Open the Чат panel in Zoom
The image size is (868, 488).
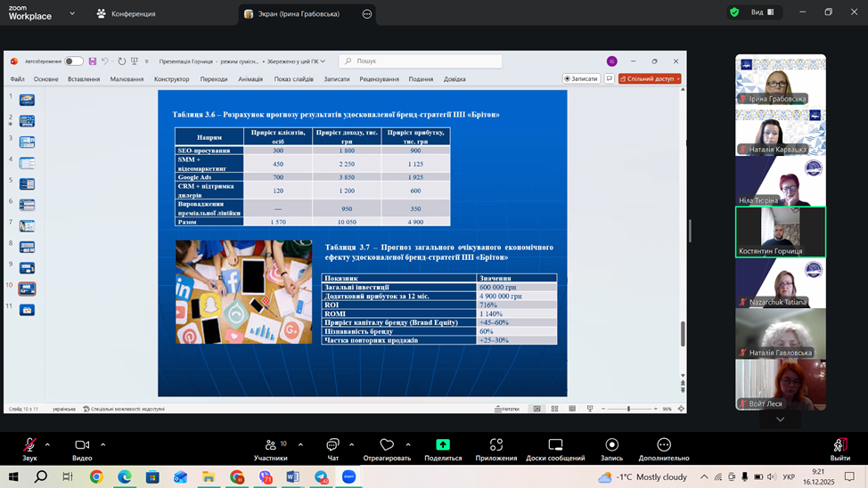(332, 444)
